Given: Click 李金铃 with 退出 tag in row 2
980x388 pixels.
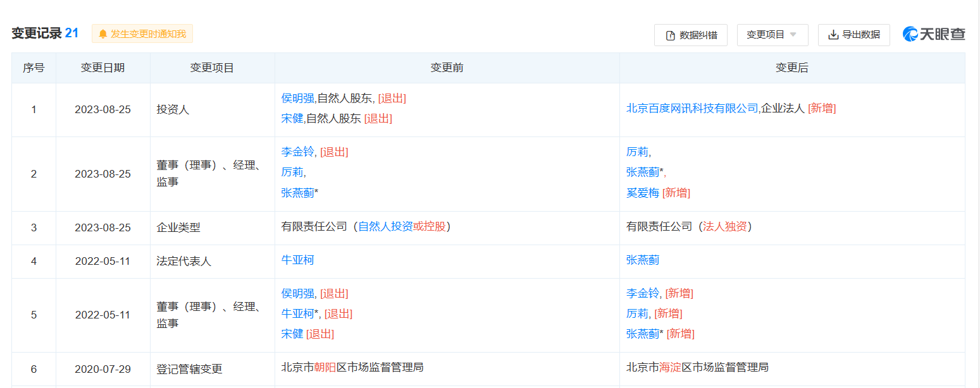Looking at the screenshot, I should pos(297,152).
